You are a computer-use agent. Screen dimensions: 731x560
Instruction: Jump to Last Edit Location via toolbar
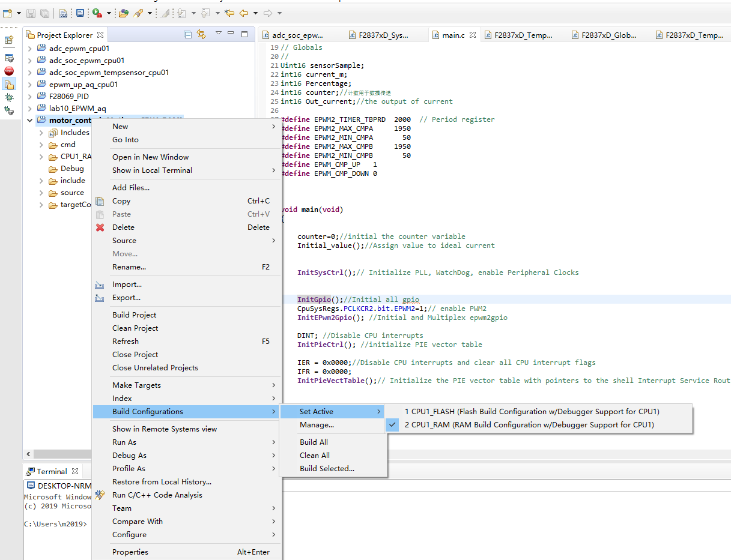coord(229,13)
